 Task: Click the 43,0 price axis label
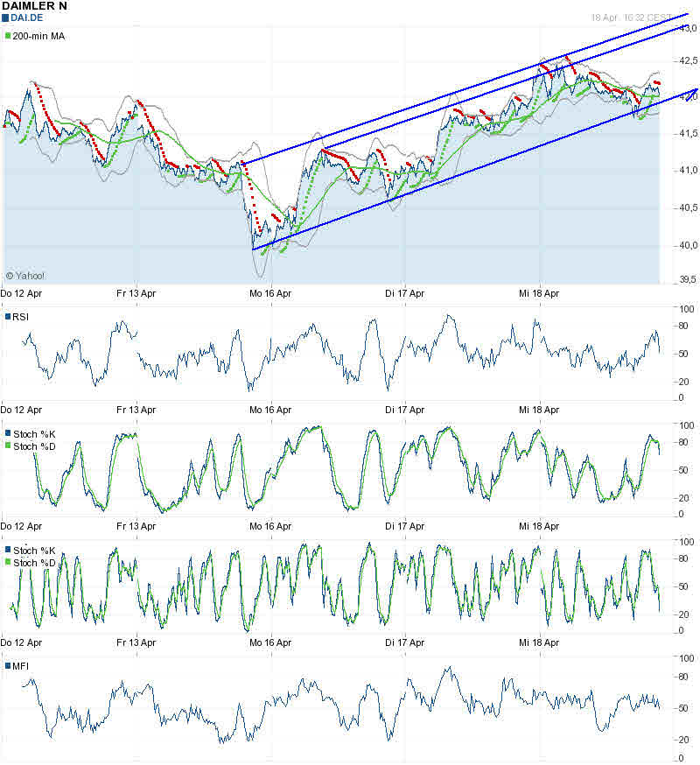[689, 28]
